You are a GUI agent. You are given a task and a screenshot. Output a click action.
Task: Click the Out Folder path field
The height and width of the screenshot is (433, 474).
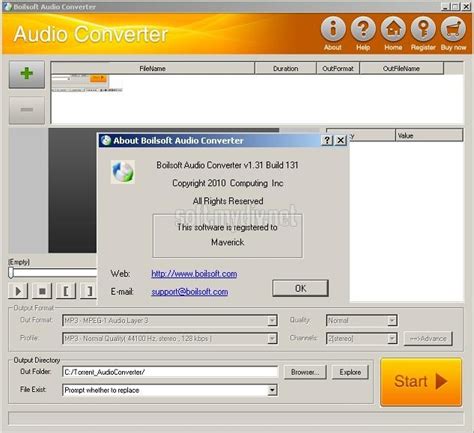click(x=170, y=372)
